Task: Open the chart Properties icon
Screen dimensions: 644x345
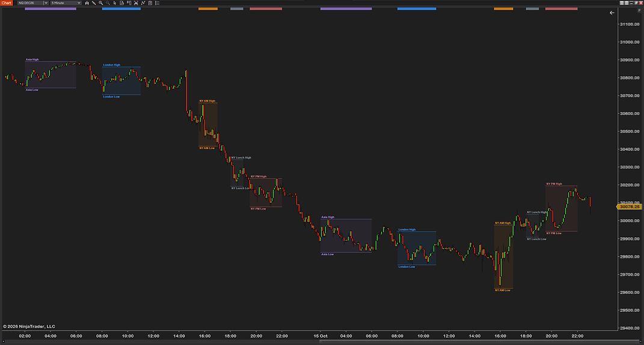Action: (150, 3)
